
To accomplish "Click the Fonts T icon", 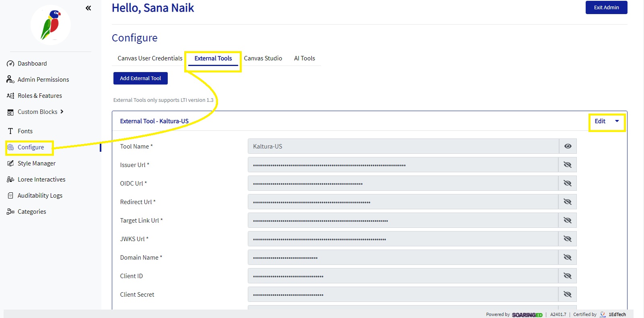I will coord(10,131).
